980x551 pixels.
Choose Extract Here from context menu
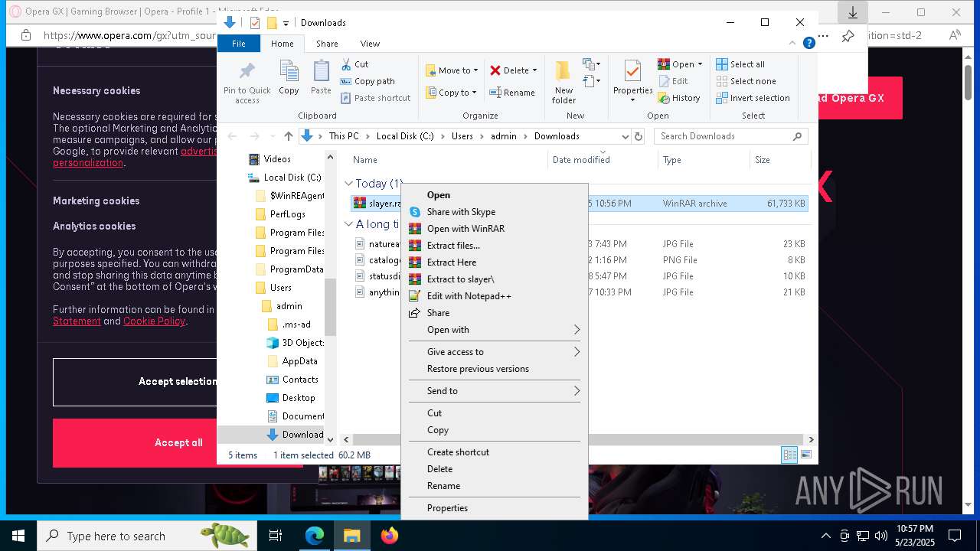495,262
